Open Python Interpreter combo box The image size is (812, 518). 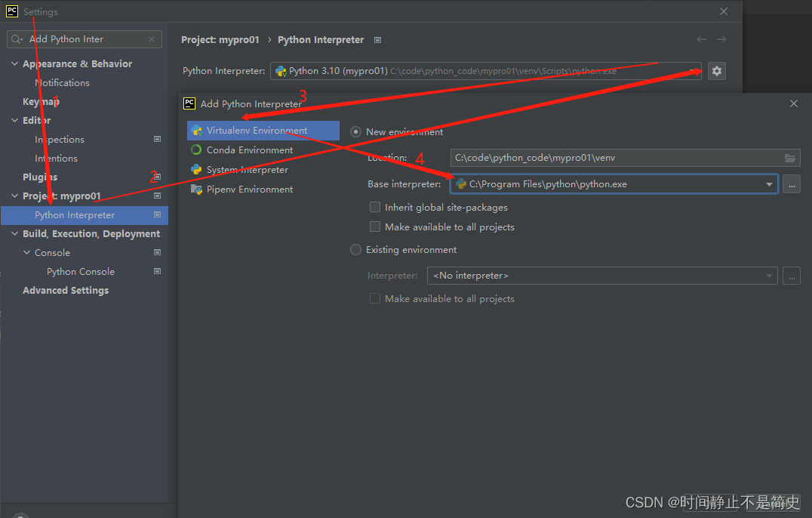pos(486,71)
